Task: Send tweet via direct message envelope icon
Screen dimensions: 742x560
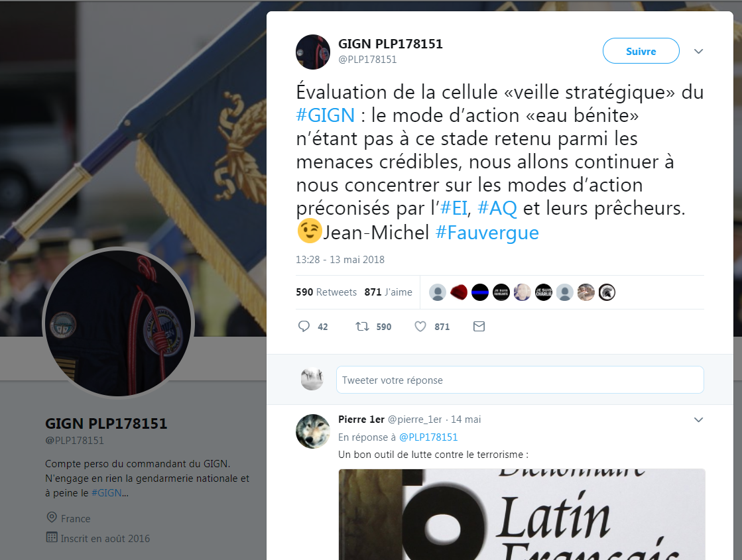Action: (x=479, y=326)
